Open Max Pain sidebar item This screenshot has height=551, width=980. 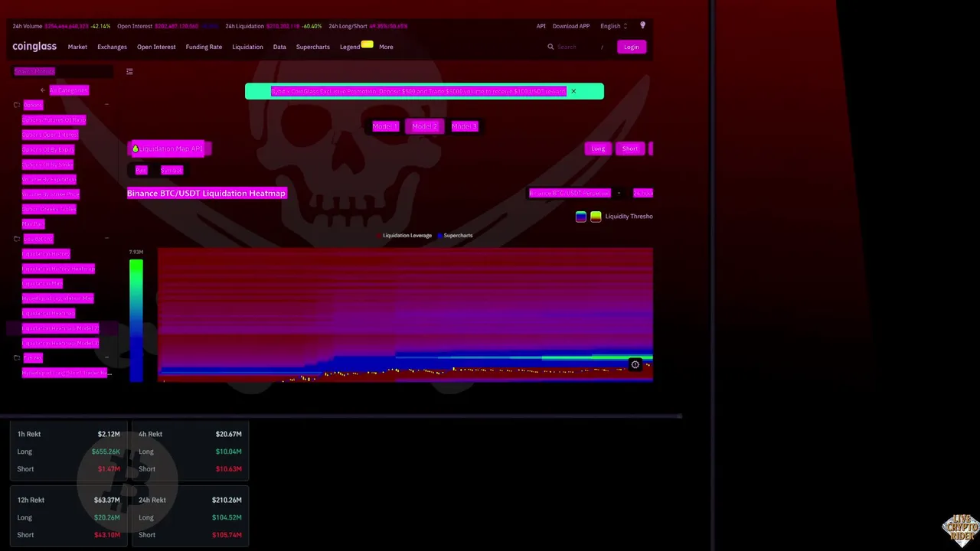click(33, 223)
